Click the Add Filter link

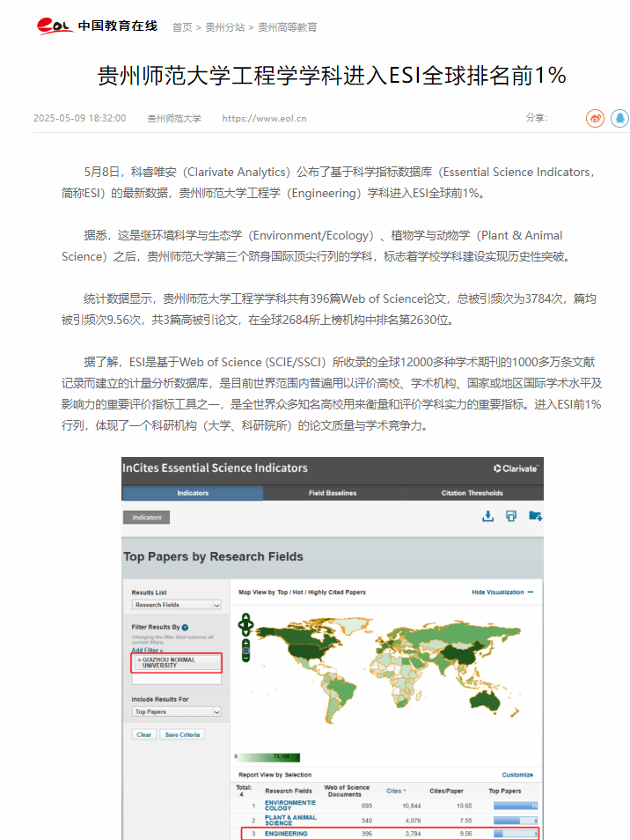pos(147,650)
